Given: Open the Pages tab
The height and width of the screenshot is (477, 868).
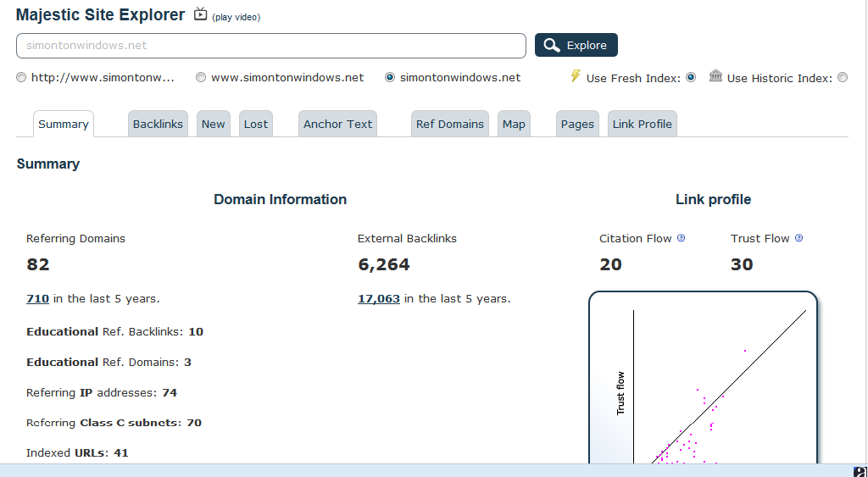Looking at the screenshot, I should [577, 124].
